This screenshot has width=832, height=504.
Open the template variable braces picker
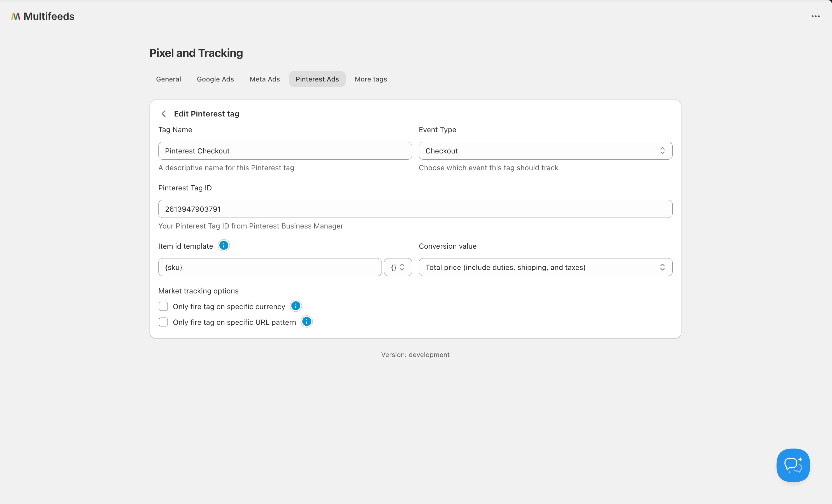pyautogui.click(x=398, y=267)
